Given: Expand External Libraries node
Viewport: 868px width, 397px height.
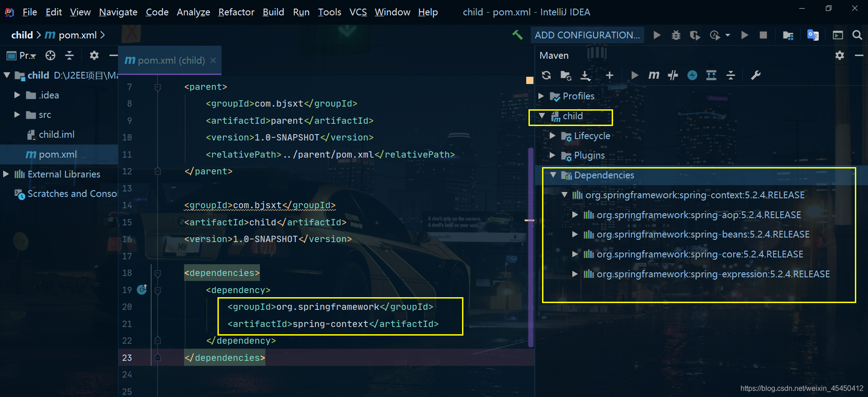Looking at the screenshot, I should (x=6, y=174).
